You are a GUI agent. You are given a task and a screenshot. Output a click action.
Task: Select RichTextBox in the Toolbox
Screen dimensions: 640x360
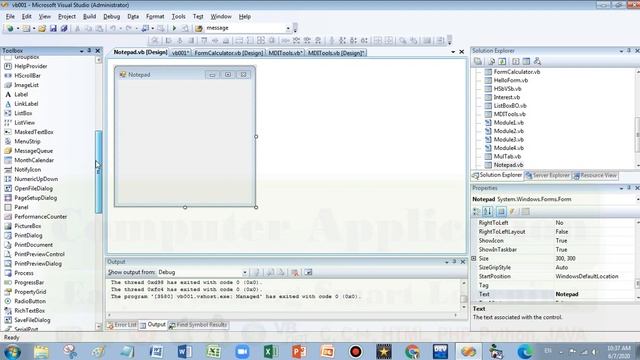click(29, 311)
